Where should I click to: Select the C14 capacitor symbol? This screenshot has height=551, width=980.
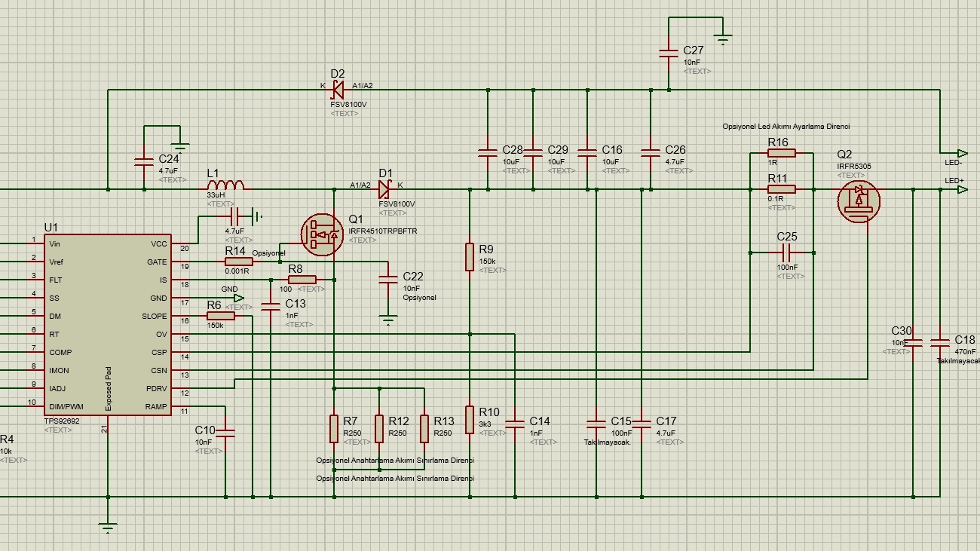tap(515, 424)
